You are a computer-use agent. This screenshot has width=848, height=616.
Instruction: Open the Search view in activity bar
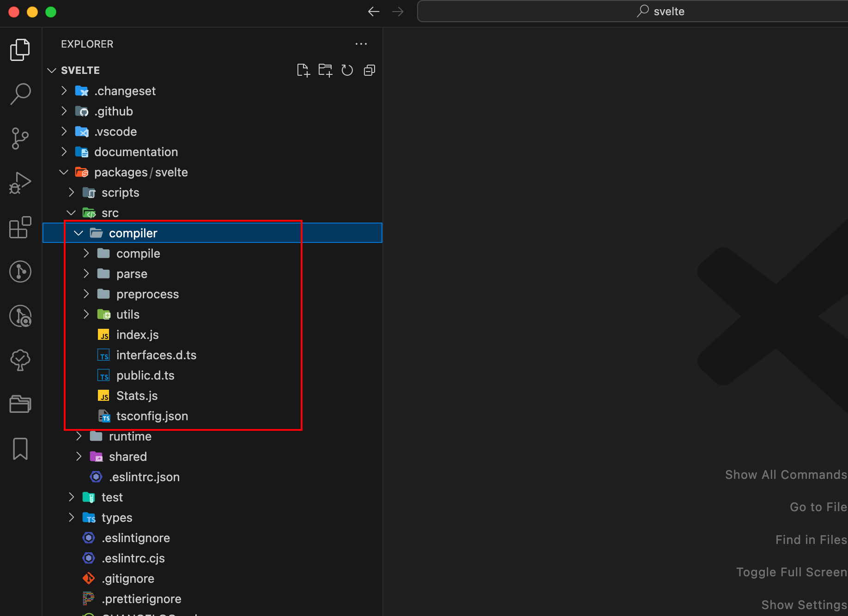pos(20,94)
